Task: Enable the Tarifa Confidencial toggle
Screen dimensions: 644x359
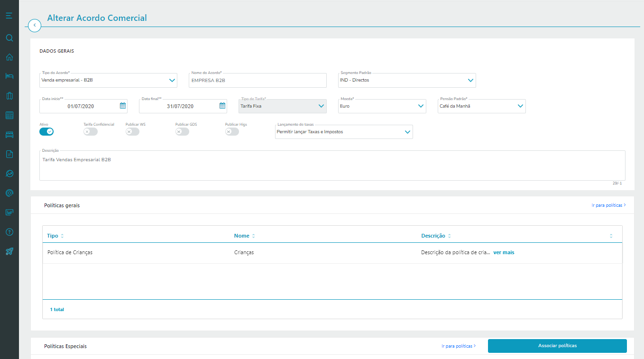Action: tap(90, 131)
